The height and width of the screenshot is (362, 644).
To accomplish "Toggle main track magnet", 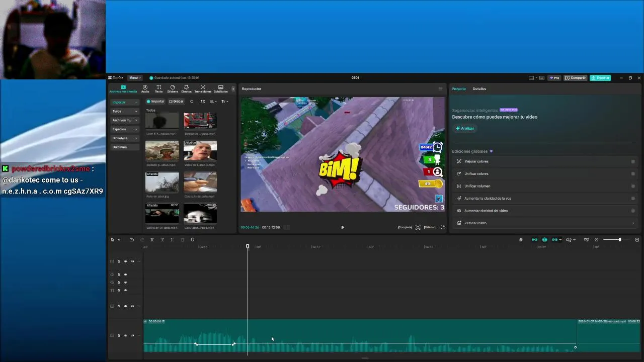I will (534, 240).
